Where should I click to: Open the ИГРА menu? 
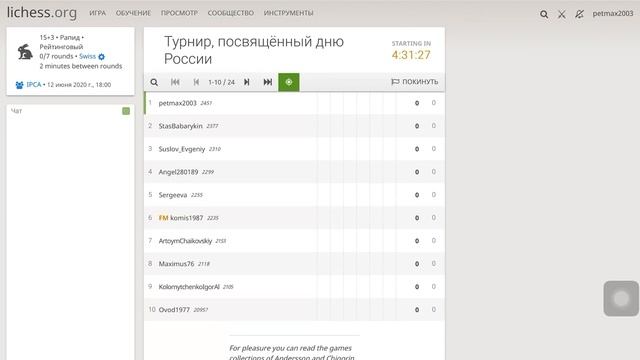[98, 13]
